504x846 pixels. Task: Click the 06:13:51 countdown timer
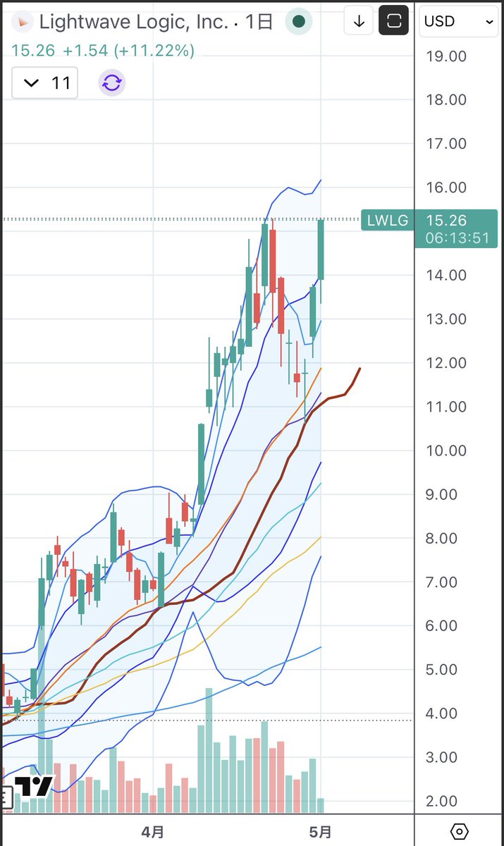(456, 238)
